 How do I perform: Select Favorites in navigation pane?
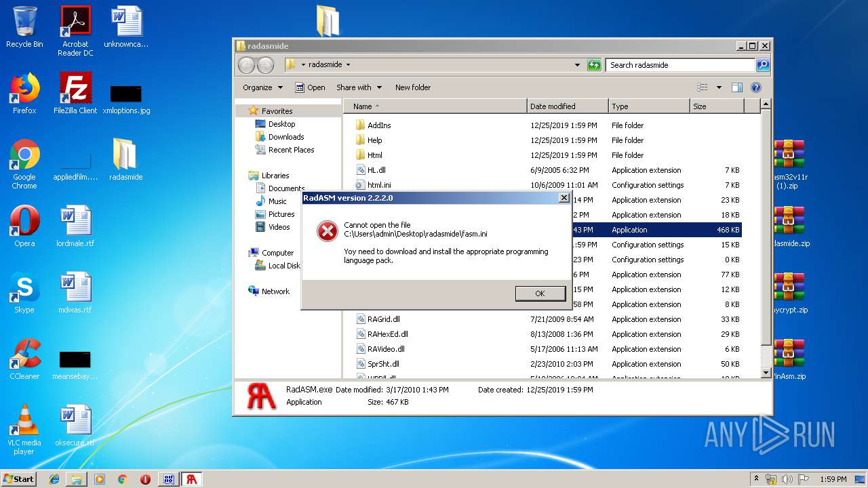click(x=277, y=111)
